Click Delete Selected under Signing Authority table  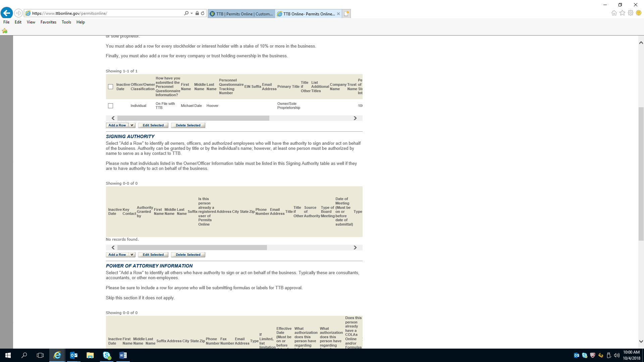[188, 255]
